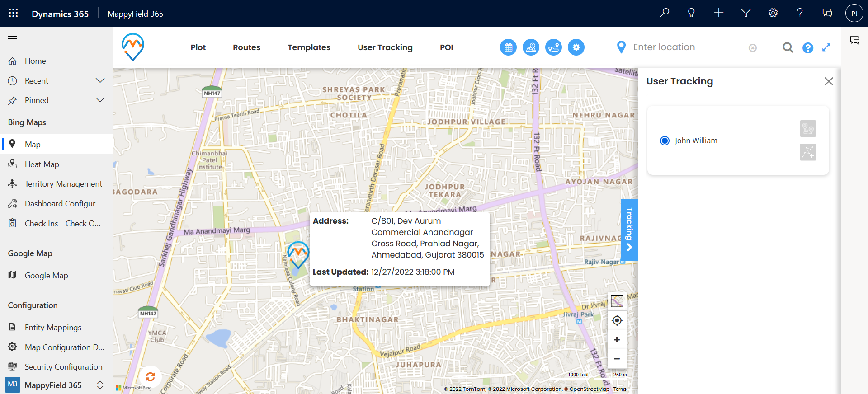Open the blue help circle icon
Screen dimensions: 868x394
point(808,47)
